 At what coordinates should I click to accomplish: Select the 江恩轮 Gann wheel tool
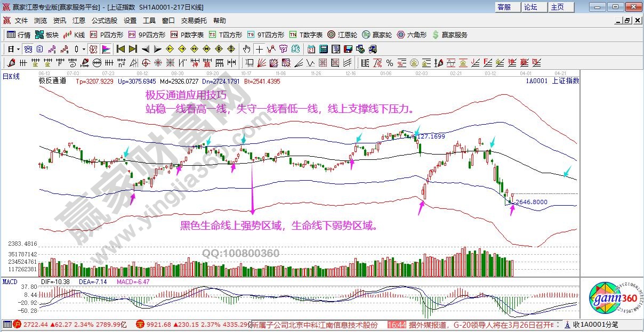[342, 35]
